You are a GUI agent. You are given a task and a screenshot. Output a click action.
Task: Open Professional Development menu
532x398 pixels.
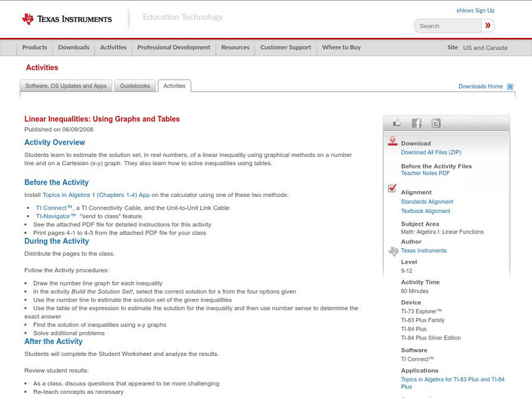tap(174, 47)
